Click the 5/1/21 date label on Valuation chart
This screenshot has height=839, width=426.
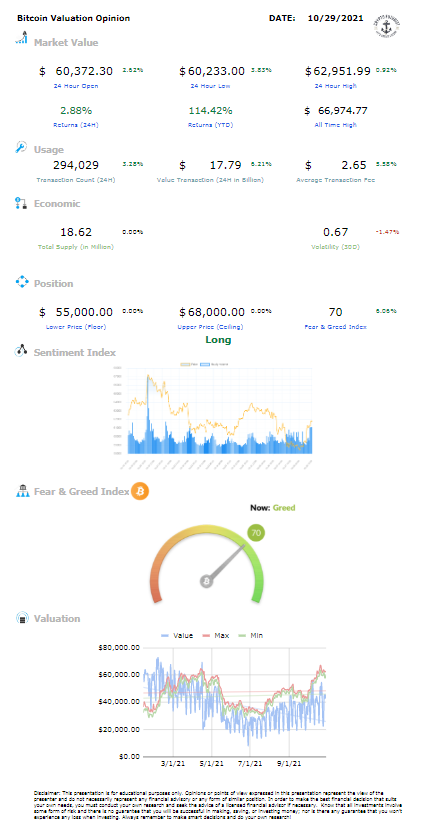(x=212, y=762)
